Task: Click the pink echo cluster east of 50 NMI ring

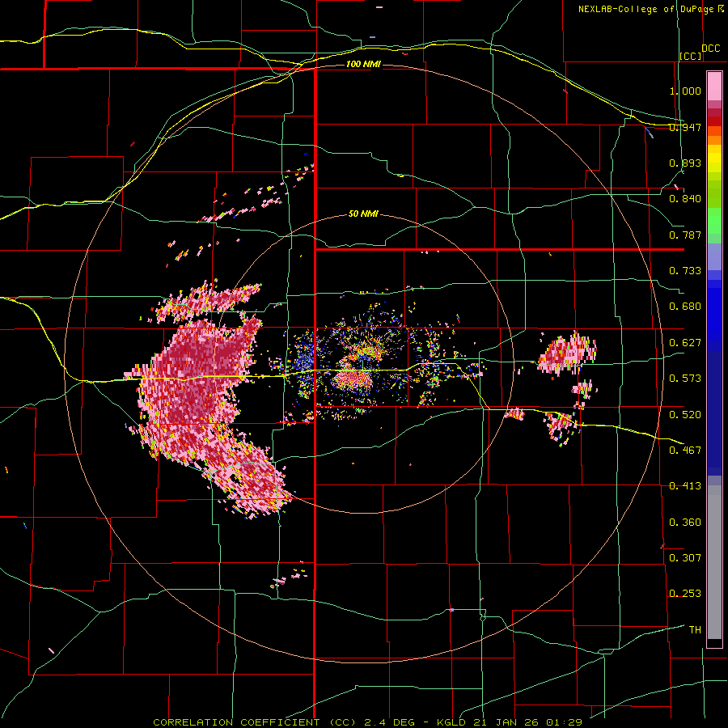Action: (x=567, y=353)
